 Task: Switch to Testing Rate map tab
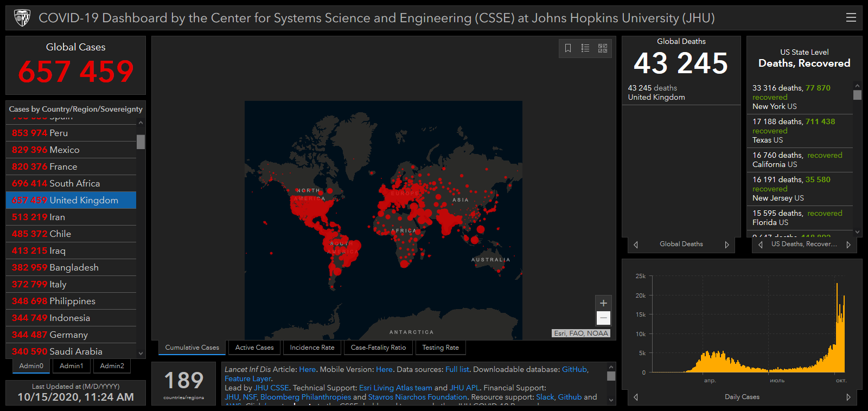(441, 348)
